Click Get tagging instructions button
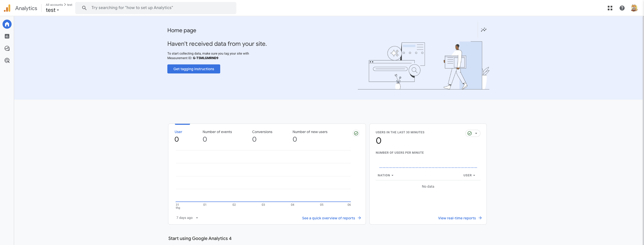644x245 pixels. click(194, 69)
